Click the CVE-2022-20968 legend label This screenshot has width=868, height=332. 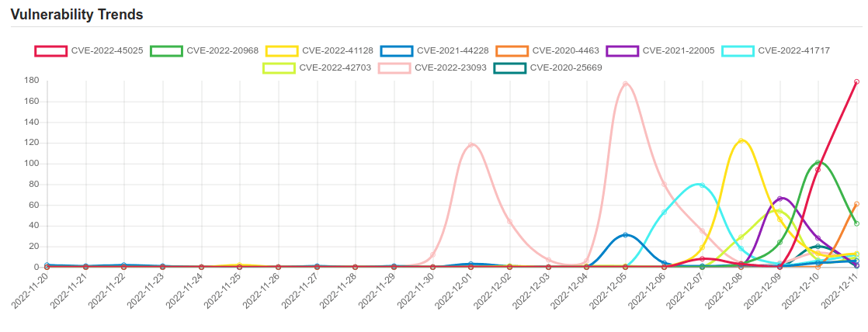223,51
